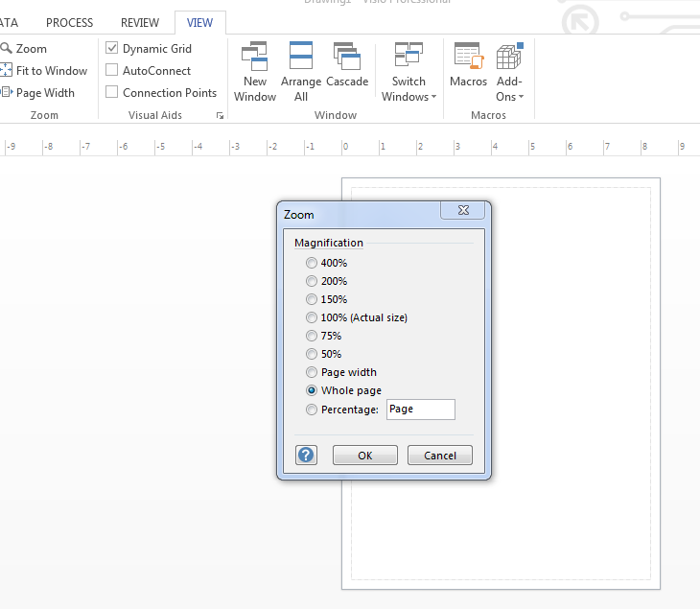Select the 400% magnification option

click(311, 263)
